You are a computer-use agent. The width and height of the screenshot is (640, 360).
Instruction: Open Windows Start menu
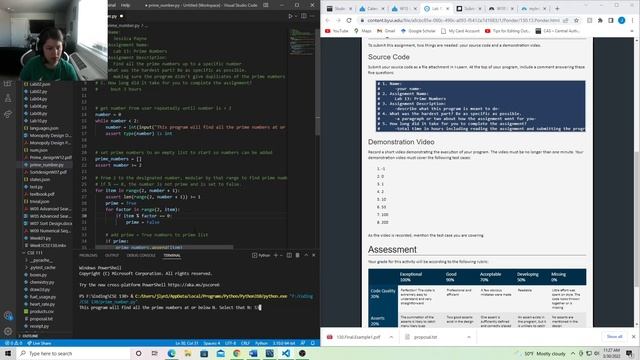(8, 353)
